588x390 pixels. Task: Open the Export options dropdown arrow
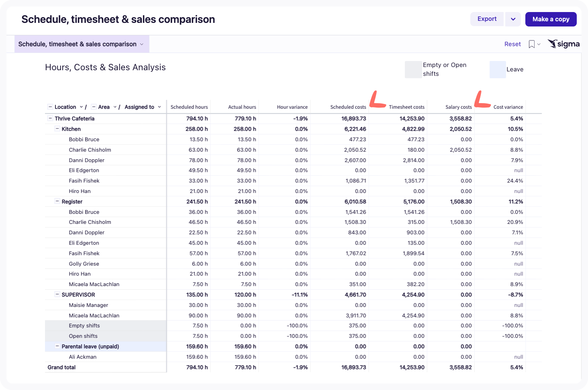pos(513,19)
